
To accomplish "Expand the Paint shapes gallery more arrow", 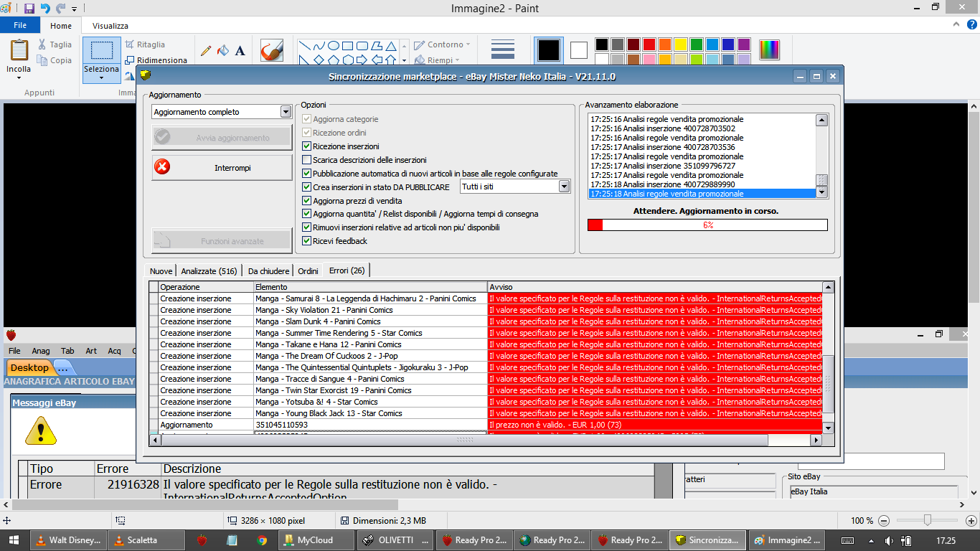I will 404,62.
